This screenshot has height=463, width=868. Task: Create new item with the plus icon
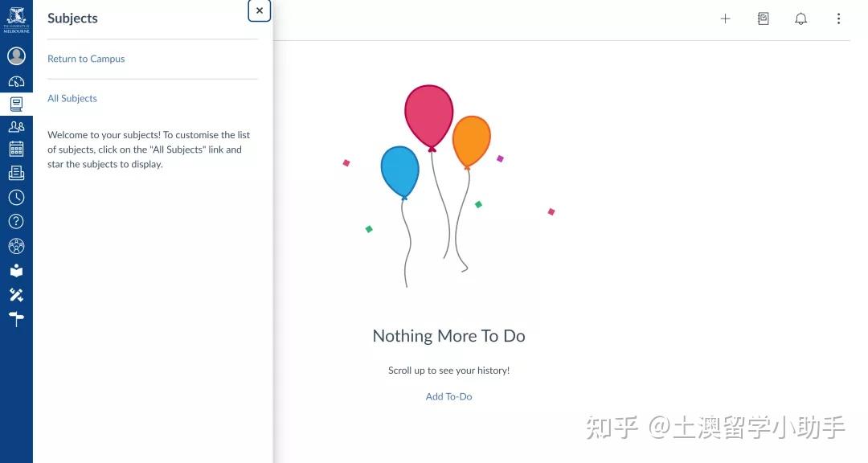coord(725,18)
